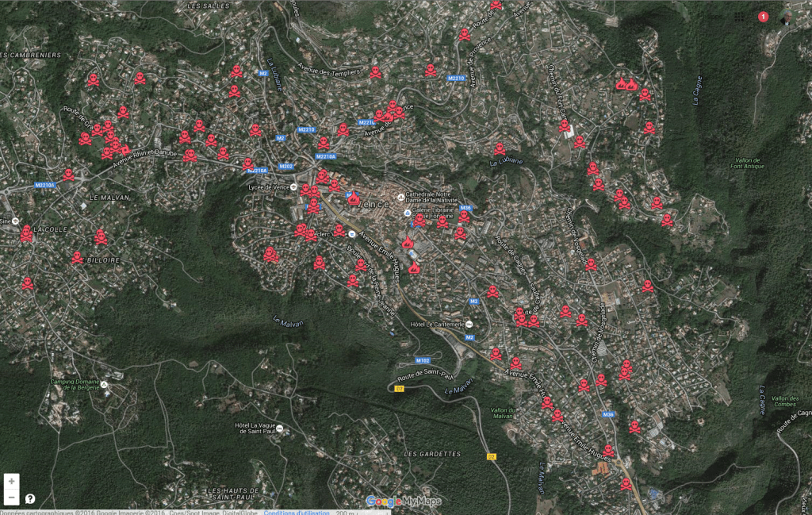
Task: Click the skull marker above La Lubiane label
Action: click(500, 148)
